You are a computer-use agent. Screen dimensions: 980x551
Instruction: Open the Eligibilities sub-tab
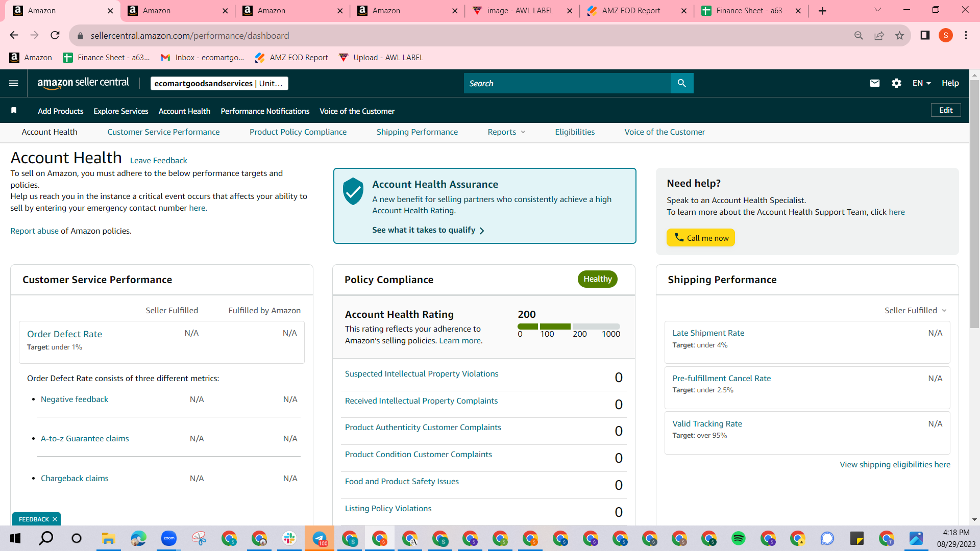(575, 132)
